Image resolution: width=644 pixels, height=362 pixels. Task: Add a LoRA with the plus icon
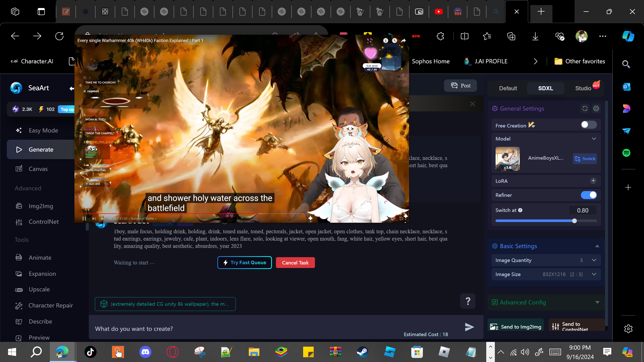[593, 181]
